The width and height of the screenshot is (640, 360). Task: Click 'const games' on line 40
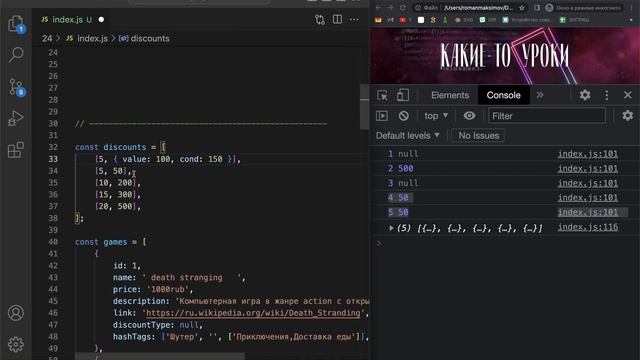101,242
